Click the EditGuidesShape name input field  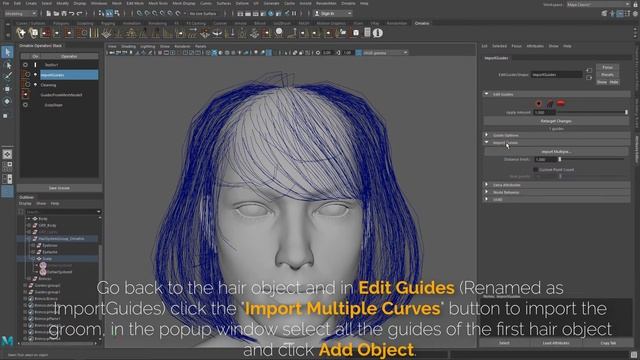(x=556, y=75)
